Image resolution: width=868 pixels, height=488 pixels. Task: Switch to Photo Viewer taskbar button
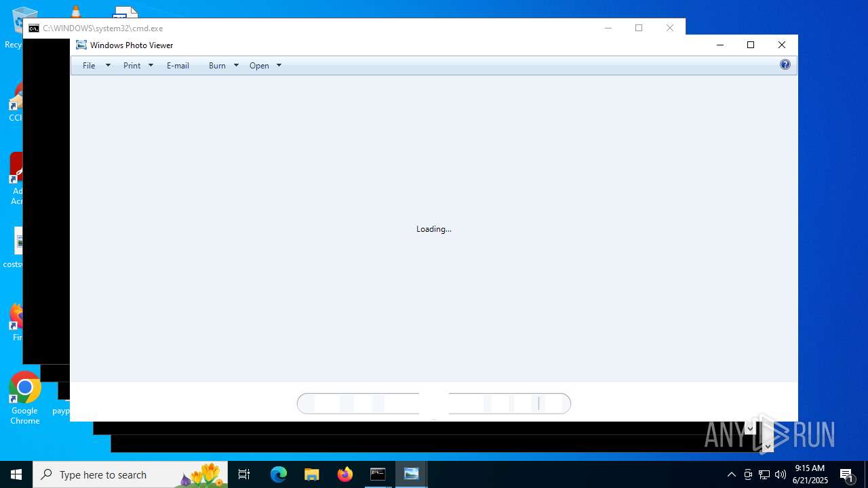tap(412, 474)
